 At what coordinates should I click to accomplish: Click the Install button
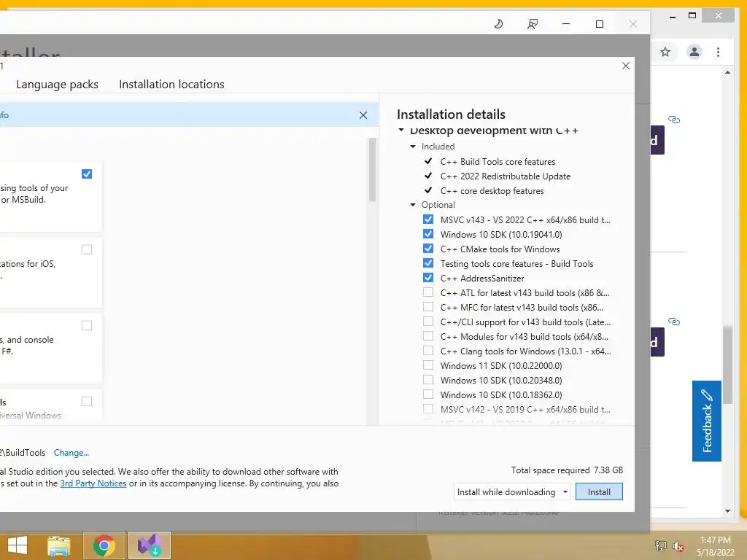pos(599,492)
